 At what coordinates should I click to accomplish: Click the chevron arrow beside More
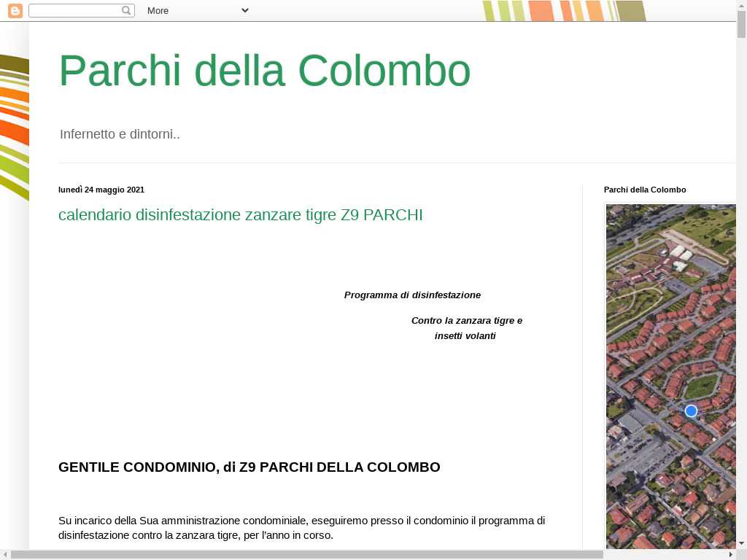[244, 10]
